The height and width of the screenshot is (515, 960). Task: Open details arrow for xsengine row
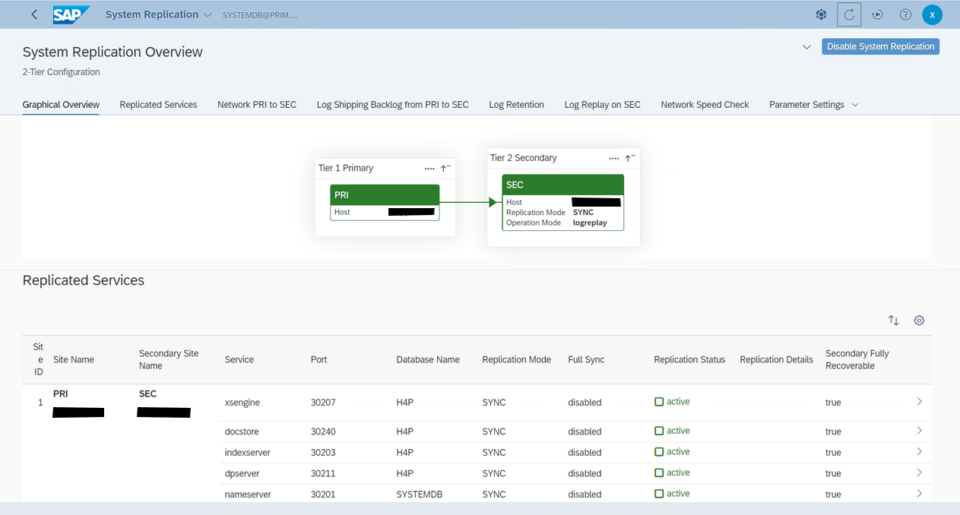(x=919, y=402)
